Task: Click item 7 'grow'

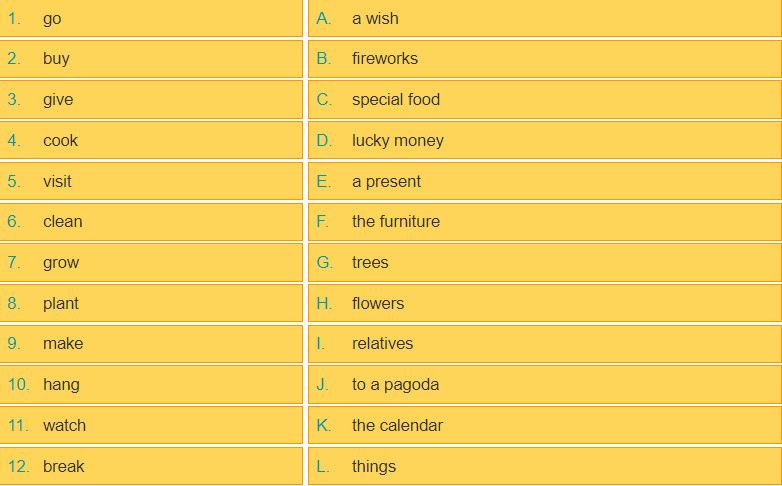Action: coord(151,262)
